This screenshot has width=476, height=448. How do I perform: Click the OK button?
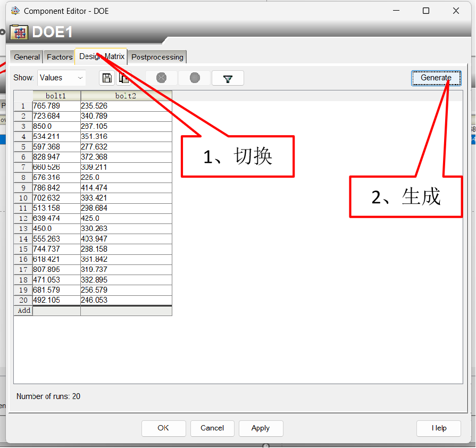coord(163,428)
